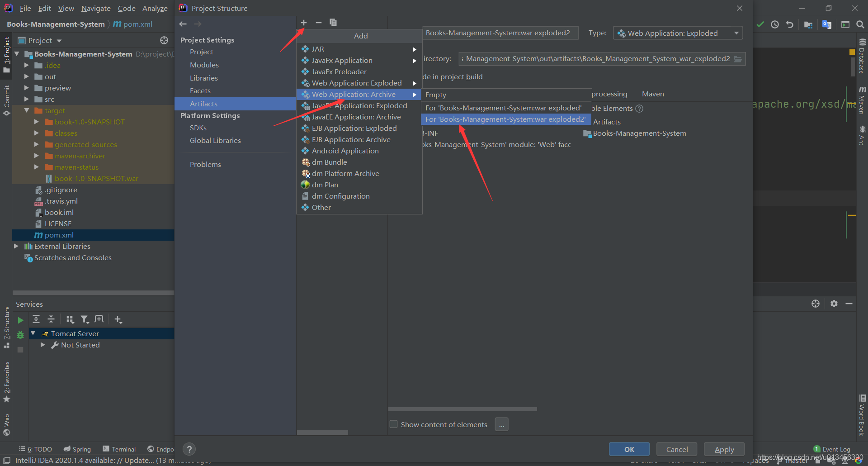Select SDKs under Platform Settings
868x466 pixels.
198,128
